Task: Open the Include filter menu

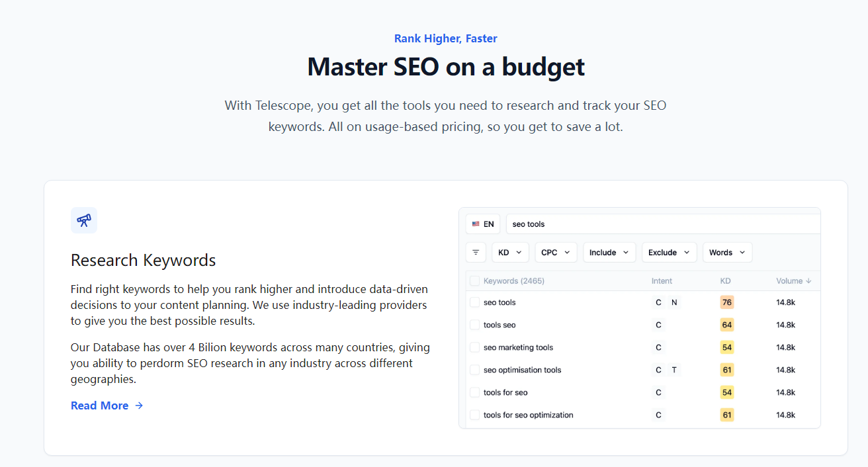Action: (x=609, y=253)
